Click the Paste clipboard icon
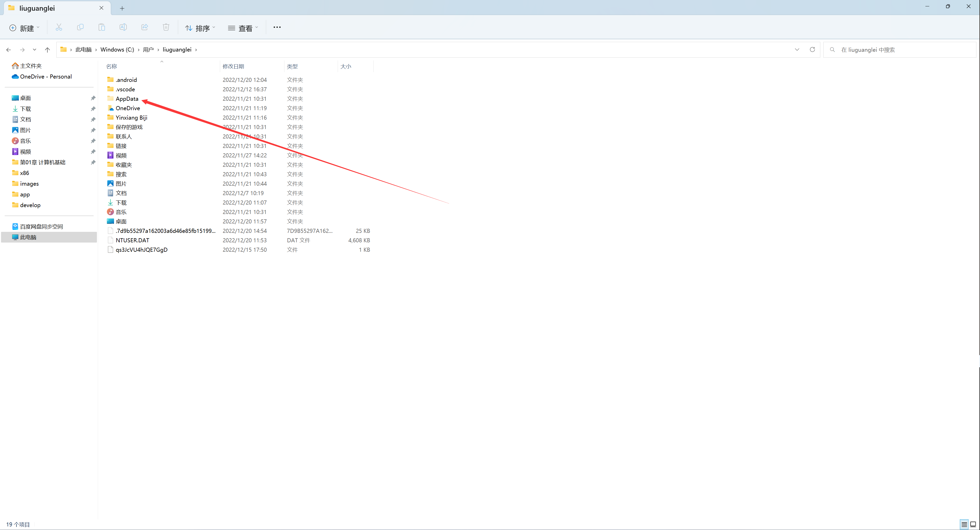This screenshot has width=980, height=530. pyautogui.click(x=102, y=27)
